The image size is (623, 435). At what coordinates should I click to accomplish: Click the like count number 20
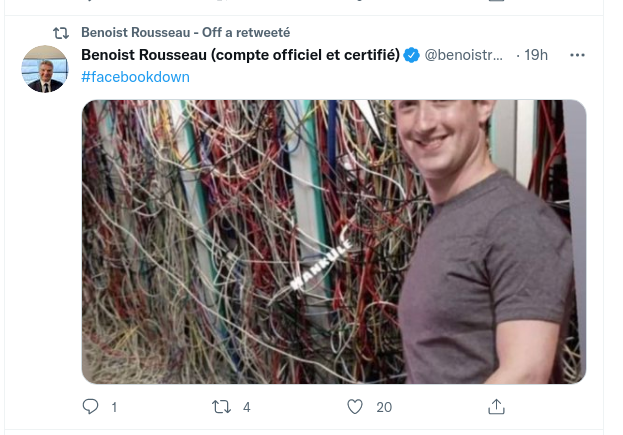coord(384,407)
